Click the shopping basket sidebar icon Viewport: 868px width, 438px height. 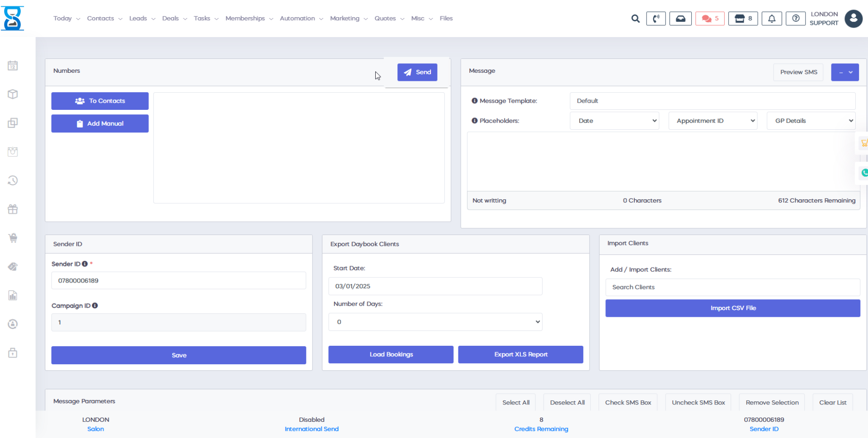tap(13, 238)
